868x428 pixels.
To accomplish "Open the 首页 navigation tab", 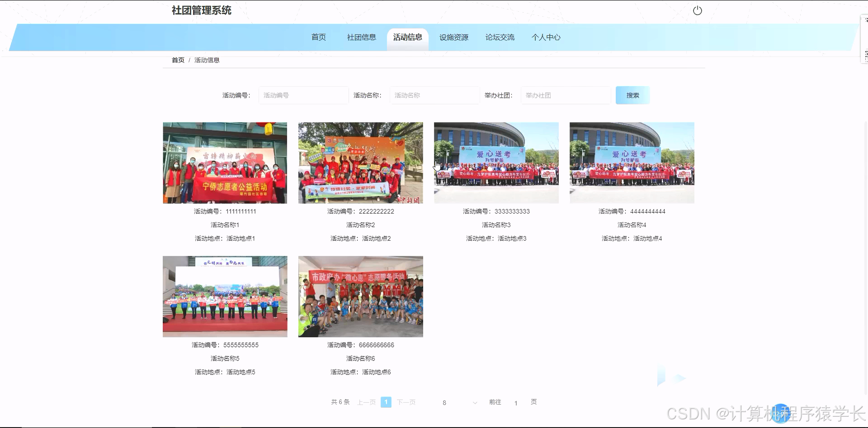I will point(319,37).
